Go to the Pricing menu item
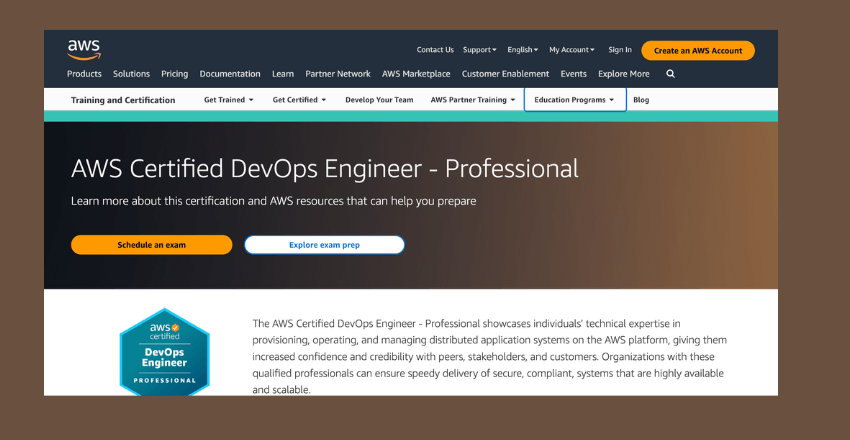The height and width of the screenshot is (440, 850). pyautogui.click(x=175, y=74)
